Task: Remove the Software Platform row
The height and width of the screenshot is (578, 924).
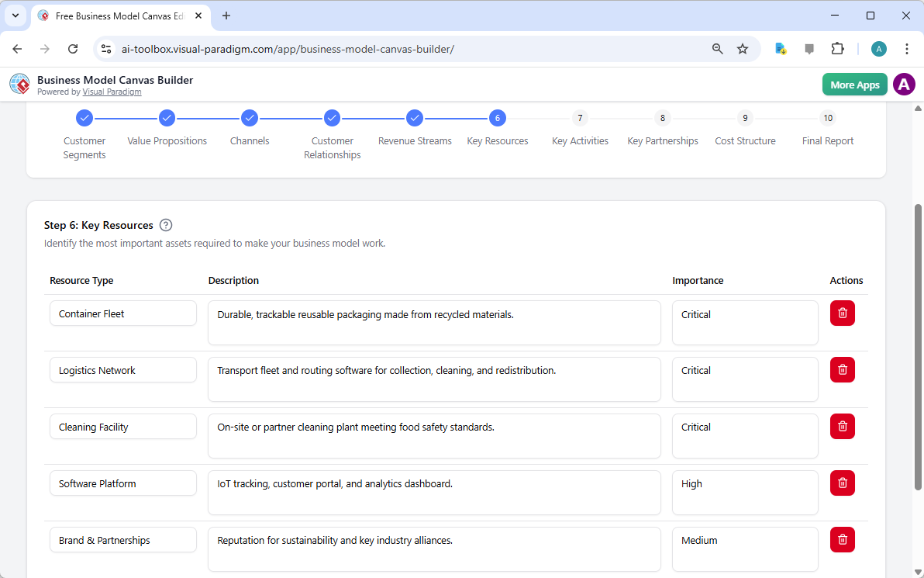Action: (x=843, y=483)
